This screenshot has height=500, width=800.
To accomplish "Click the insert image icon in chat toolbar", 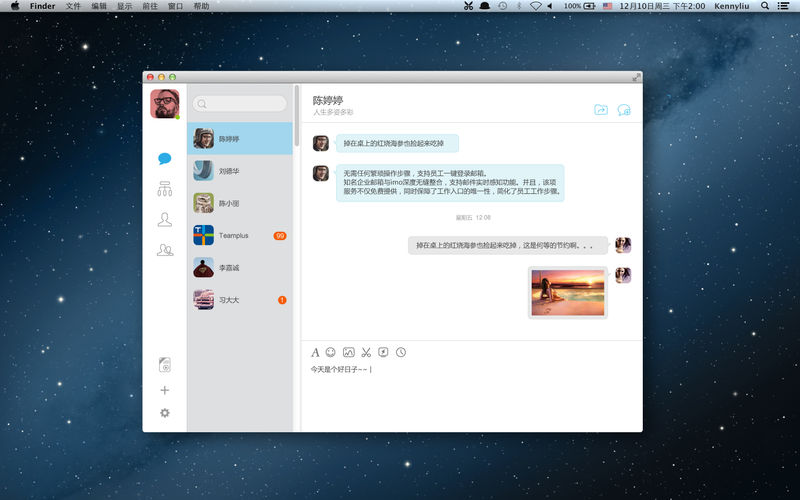I will (348, 352).
